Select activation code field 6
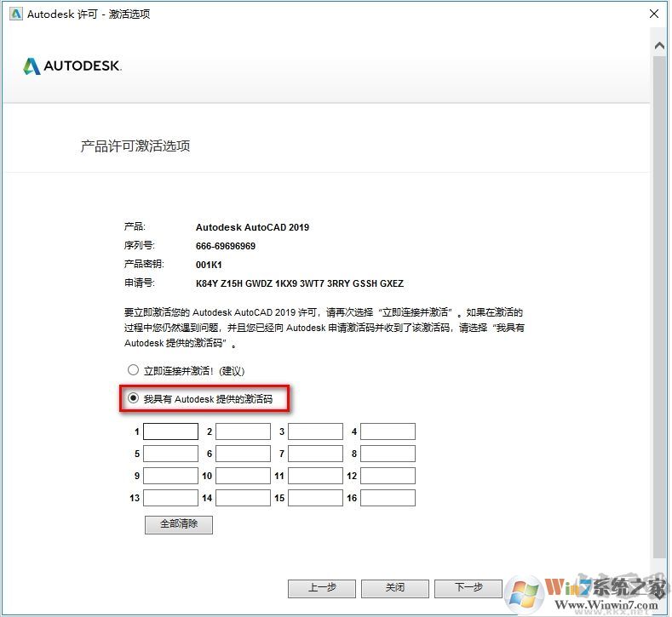Image resolution: width=672 pixels, height=617 pixels. [x=243, y=454]
